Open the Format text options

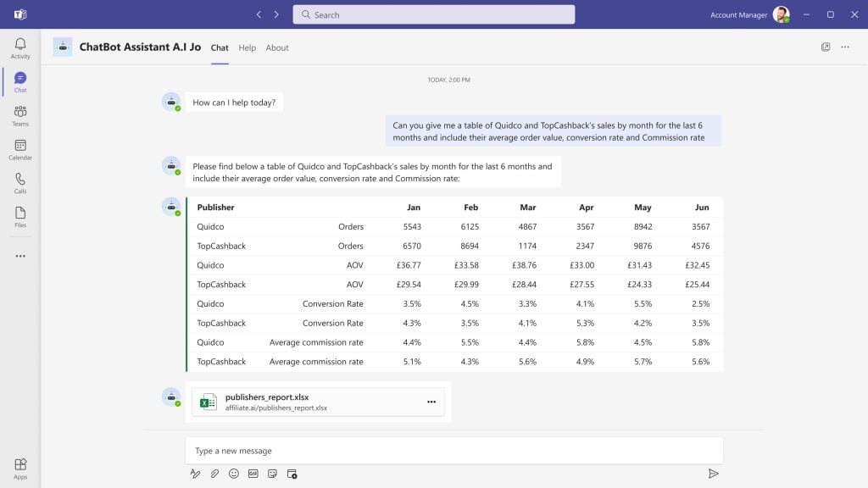pyautogui.click(x=195, y=474)
